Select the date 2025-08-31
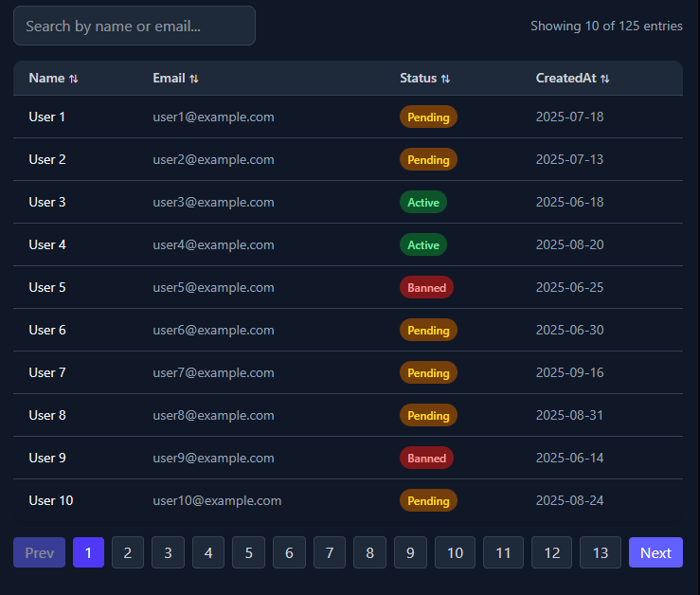 pyautogui.click(x=569, y=415)
